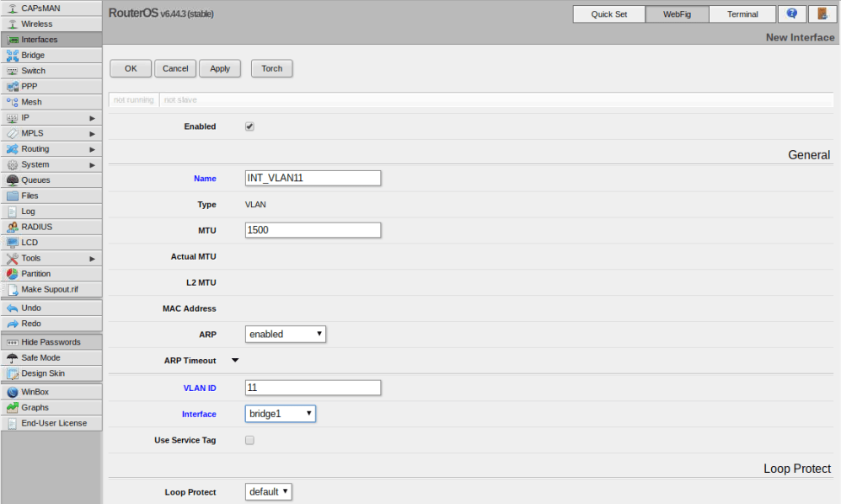Click the LCD screen icon
Screen dimensions: 841x504
click(13, 243)
